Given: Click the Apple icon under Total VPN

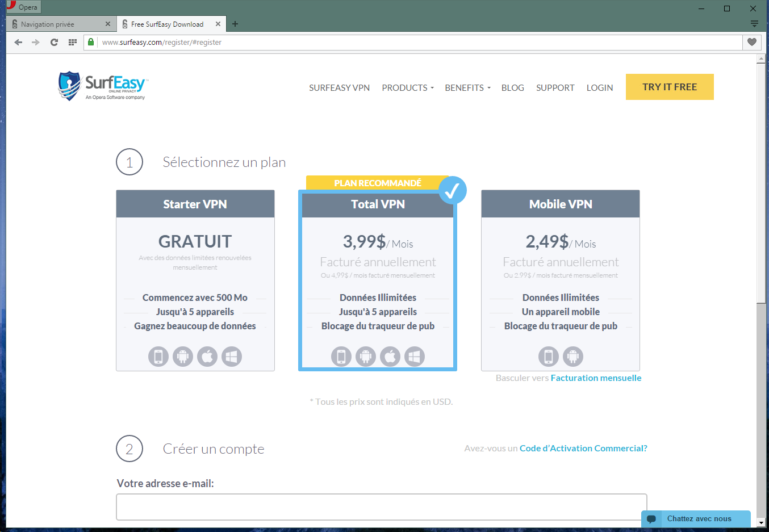Looking at the screenshot, I should [x=390, y=357].
